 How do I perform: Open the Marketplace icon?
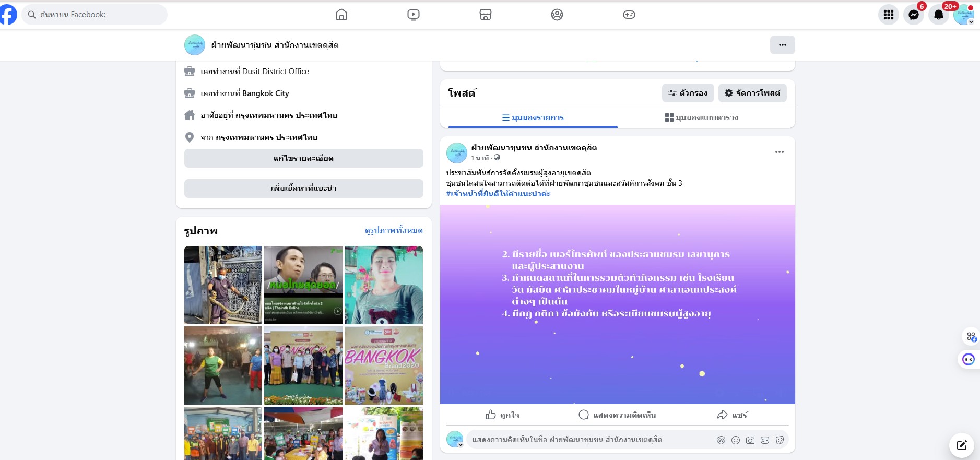486,15
